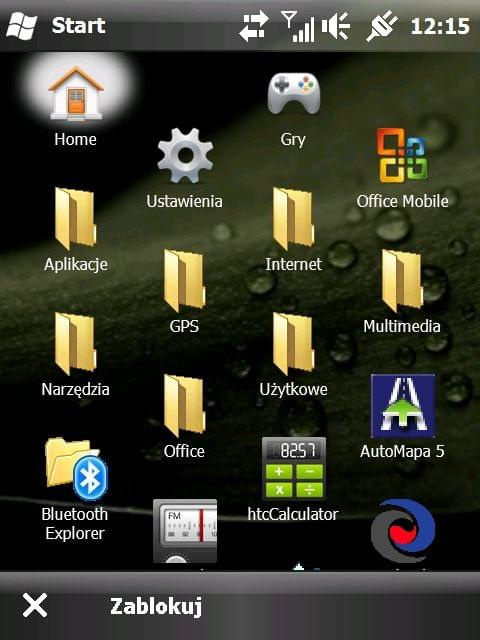This screenshot has height=640, width=480.
Task: Launch the FM radio app
Action: (185, 531)
